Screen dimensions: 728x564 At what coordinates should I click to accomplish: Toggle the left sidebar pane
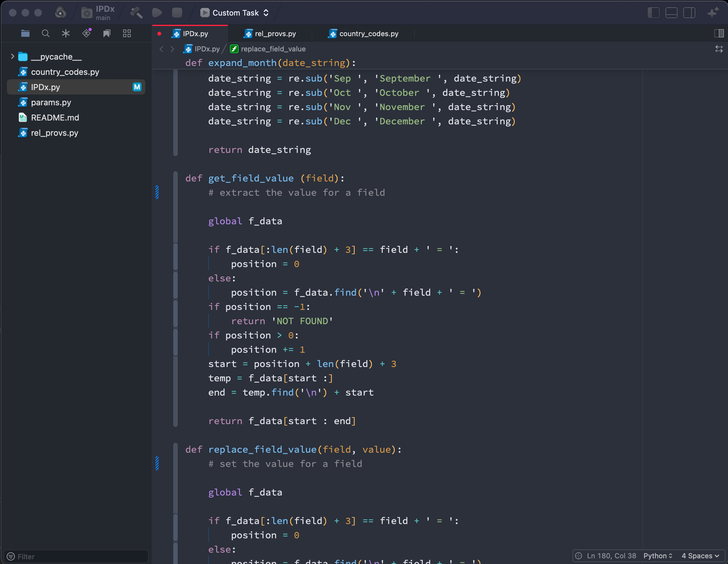pos(653,13)
